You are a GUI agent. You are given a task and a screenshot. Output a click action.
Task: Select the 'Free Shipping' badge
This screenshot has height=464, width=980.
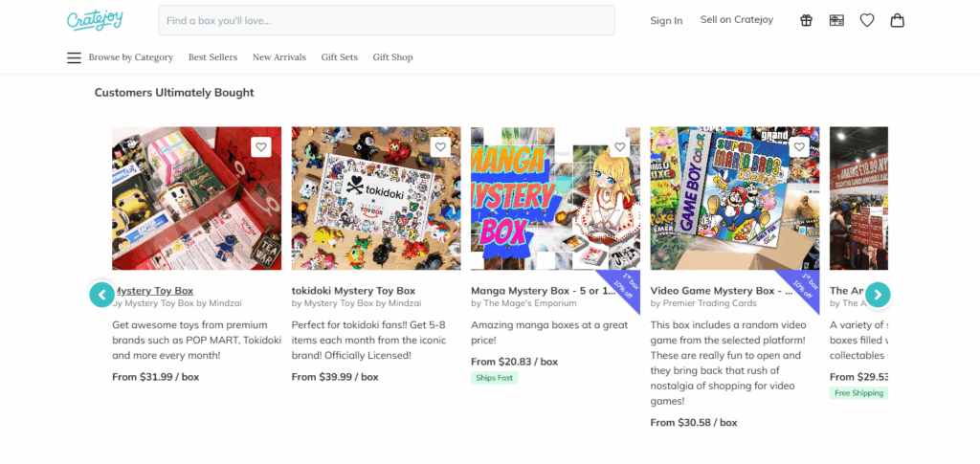tap(858, 393)
